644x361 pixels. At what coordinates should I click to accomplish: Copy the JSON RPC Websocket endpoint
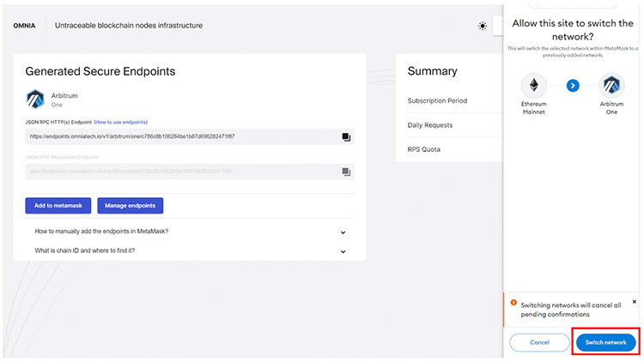point(346,171)
